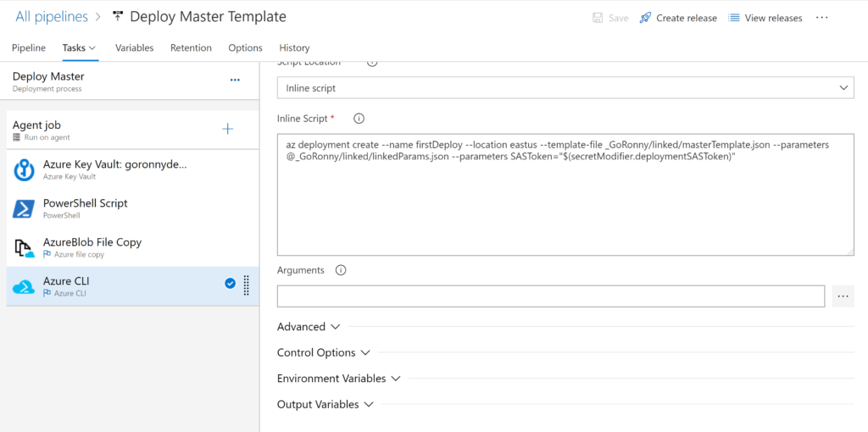This screenshot has height=432, width=868.
Task: Click the Azure CLI drag handle grip
Action: coord(247,285)
